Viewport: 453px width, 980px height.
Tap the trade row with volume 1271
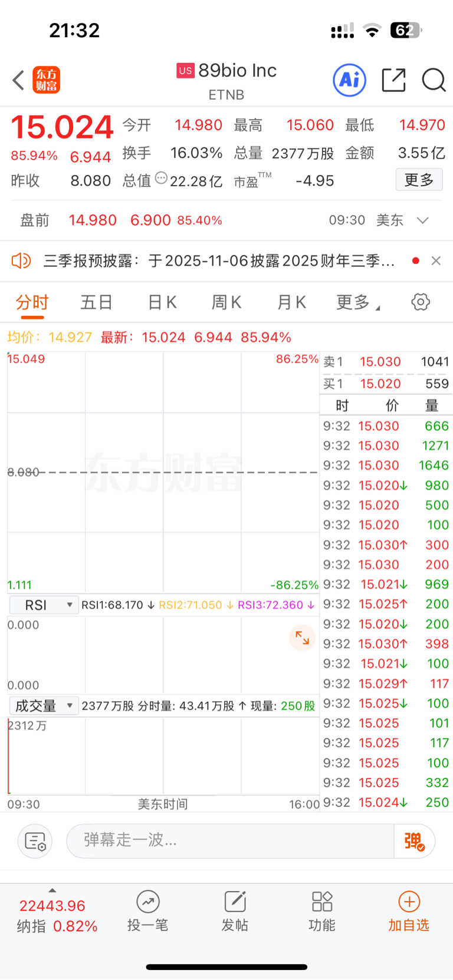[386, 446]
